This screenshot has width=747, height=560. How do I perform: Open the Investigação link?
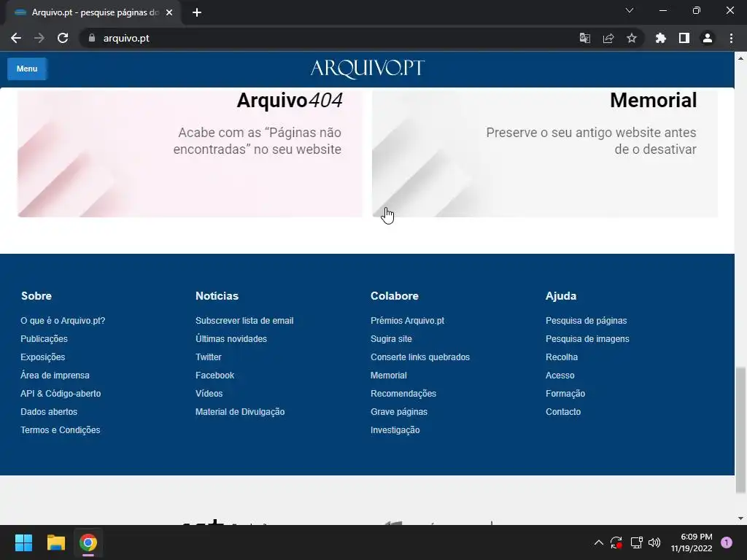[x=395, y=429]
